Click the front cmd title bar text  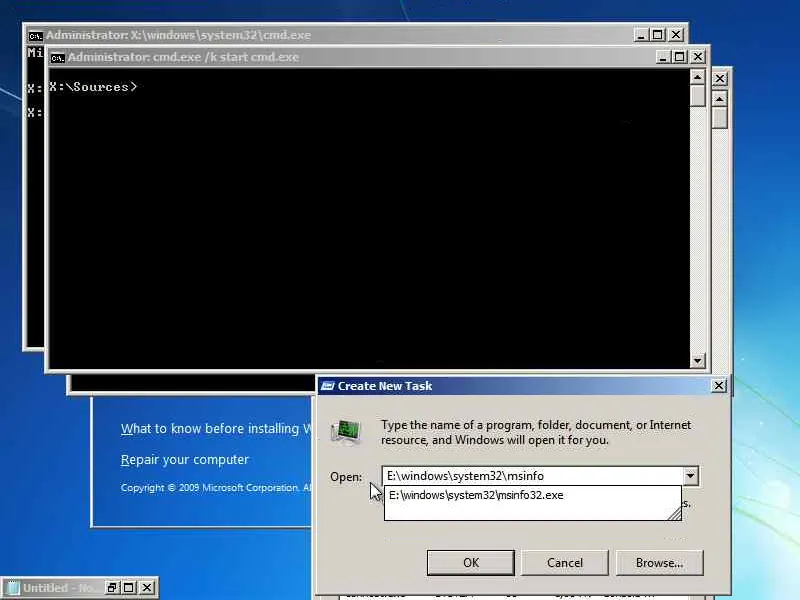(183, 57)
